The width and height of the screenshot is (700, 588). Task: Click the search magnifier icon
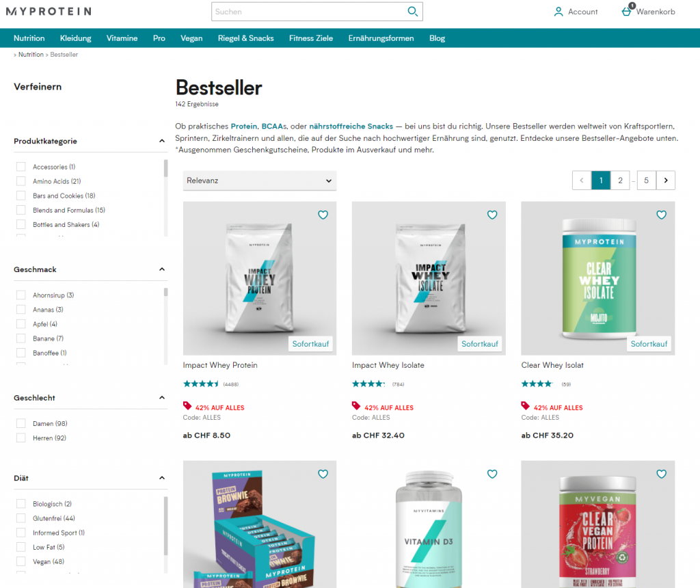click(x=412, y=12)
